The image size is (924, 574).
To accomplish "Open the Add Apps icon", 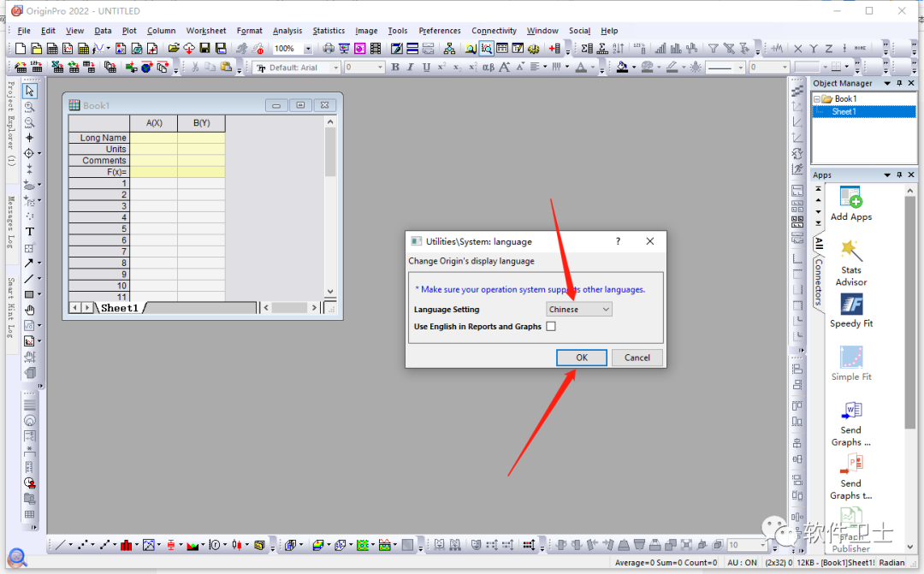I will tap(851, 204).
